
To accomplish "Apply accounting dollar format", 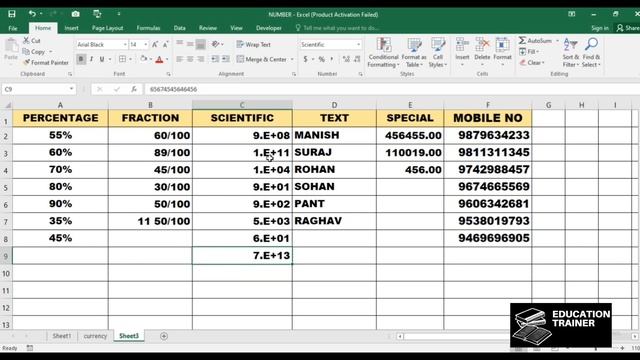I will point(305,59).
